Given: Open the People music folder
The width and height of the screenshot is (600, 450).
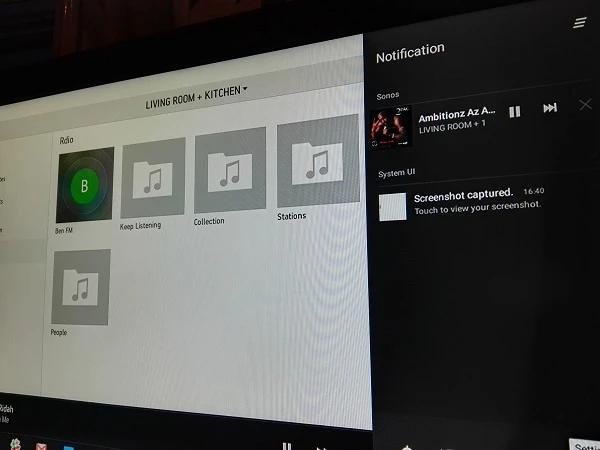Looking at the screenshot, I should point(80,287).
